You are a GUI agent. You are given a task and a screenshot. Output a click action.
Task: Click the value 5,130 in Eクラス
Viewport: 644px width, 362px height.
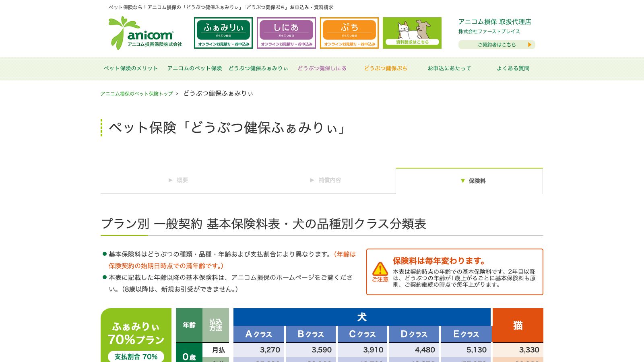click(477, 350)
